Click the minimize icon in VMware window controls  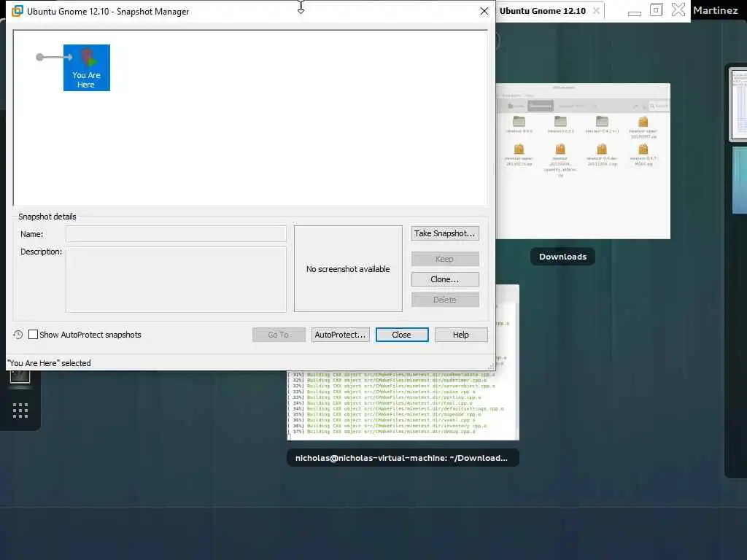click(635, 13)
